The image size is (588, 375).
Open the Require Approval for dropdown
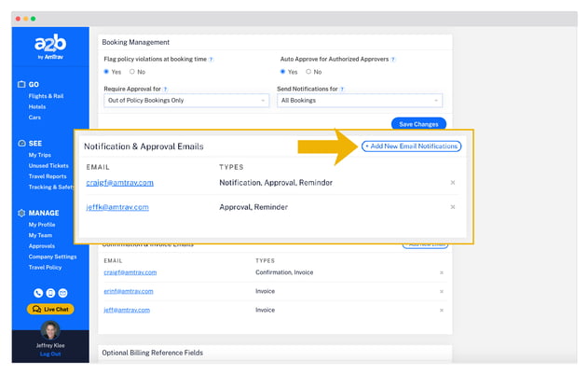click(185, 101)
